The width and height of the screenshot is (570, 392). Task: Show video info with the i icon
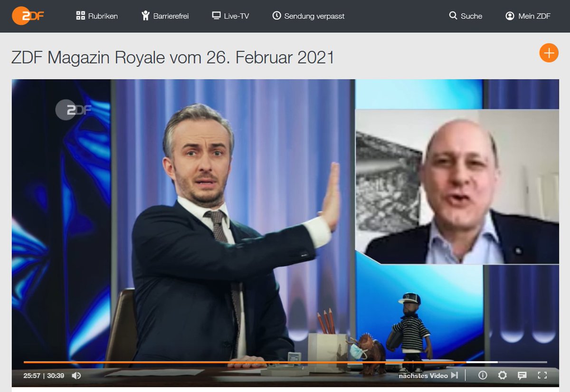click(x=483, y=375)
